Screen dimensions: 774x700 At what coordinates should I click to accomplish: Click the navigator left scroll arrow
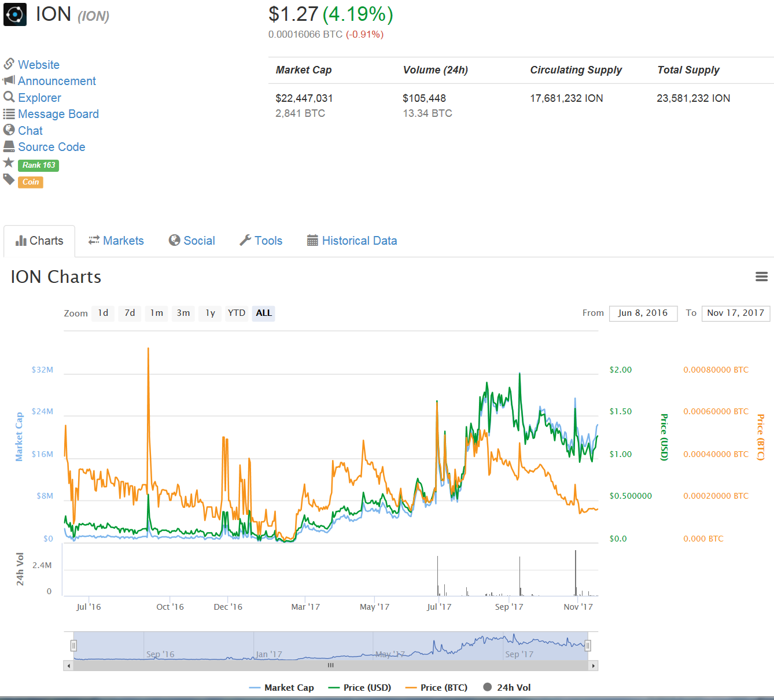pos(69,666)
